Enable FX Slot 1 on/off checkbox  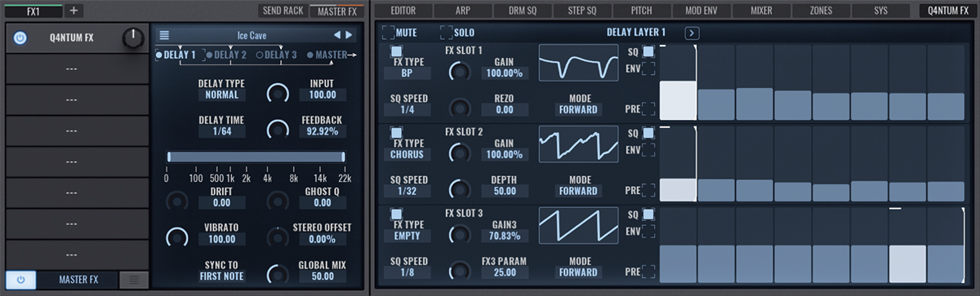396,51
